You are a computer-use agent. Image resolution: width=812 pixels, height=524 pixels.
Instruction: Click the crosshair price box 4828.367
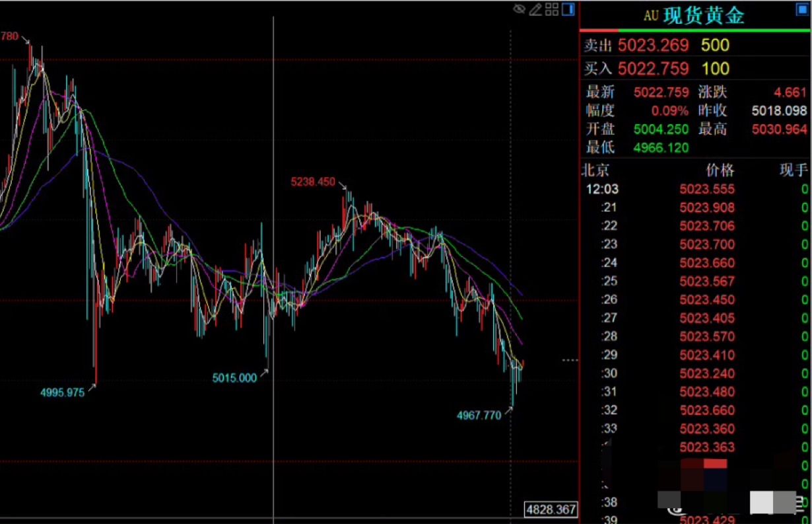[551, 509]
